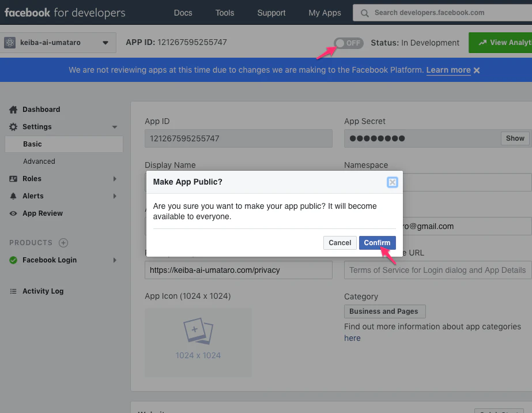
Task: Collapse the Settings section arrow
Action: click(115, 127)
